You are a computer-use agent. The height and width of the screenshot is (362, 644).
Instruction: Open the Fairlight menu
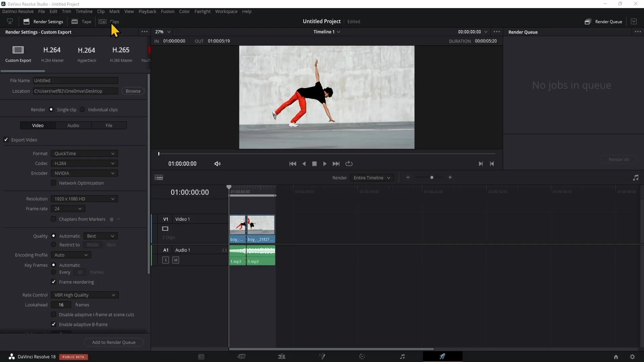[202, 11]
